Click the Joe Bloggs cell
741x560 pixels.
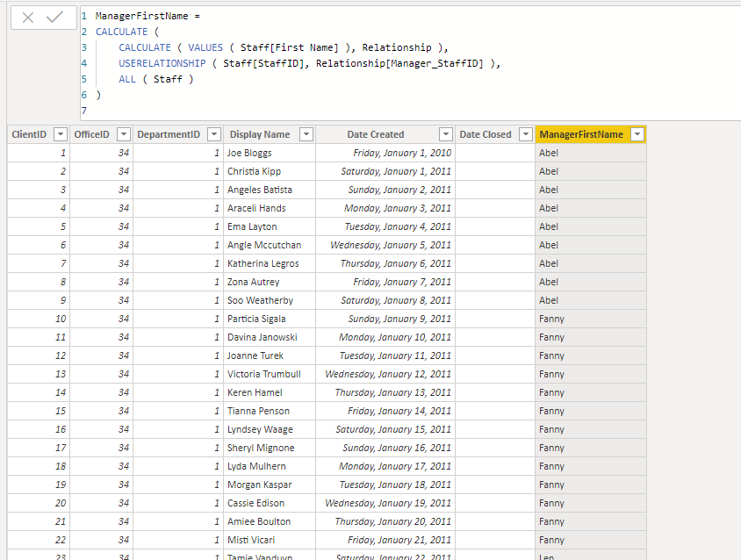[x=270, y=153]
